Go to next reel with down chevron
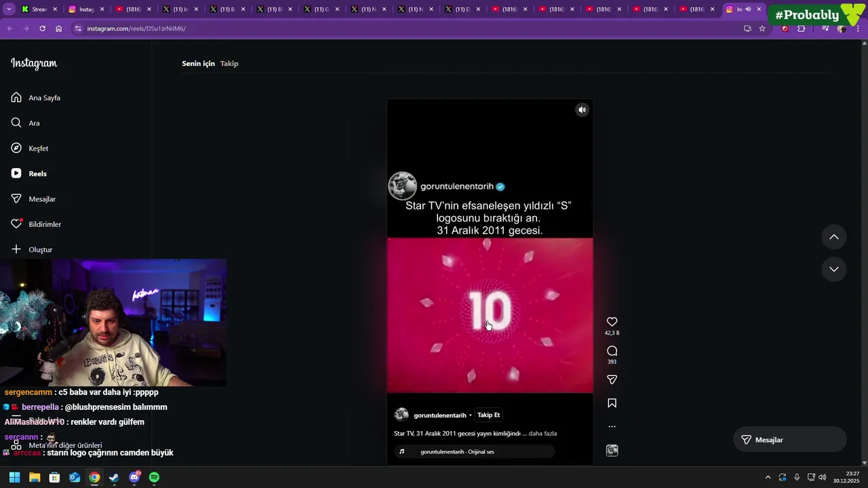 click(x=834, y=269)
